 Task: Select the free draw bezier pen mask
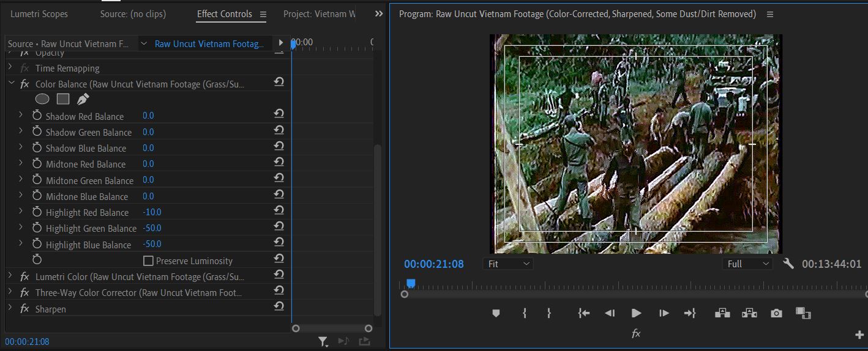pos(83,99)
